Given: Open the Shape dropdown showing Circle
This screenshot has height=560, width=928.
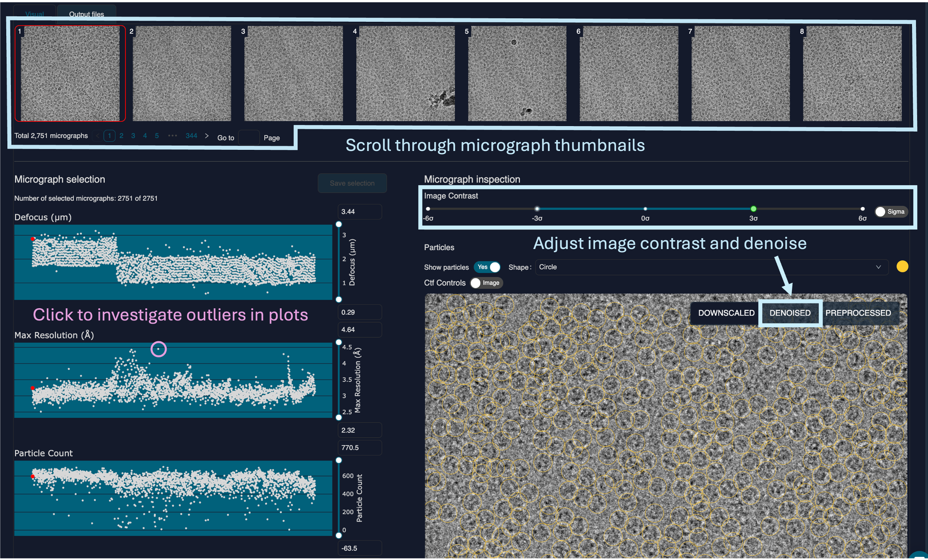Looking at the screenshot, I should point(711,267).
